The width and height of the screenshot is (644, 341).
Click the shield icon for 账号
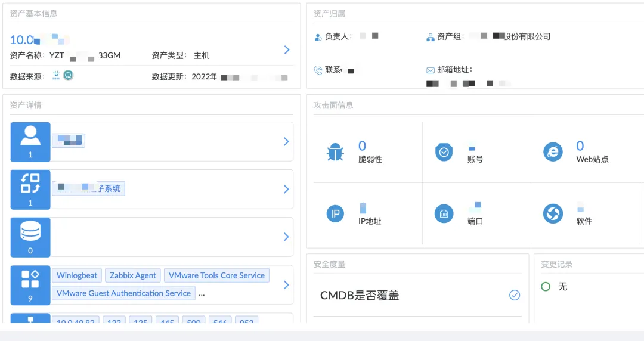point(444,152)
